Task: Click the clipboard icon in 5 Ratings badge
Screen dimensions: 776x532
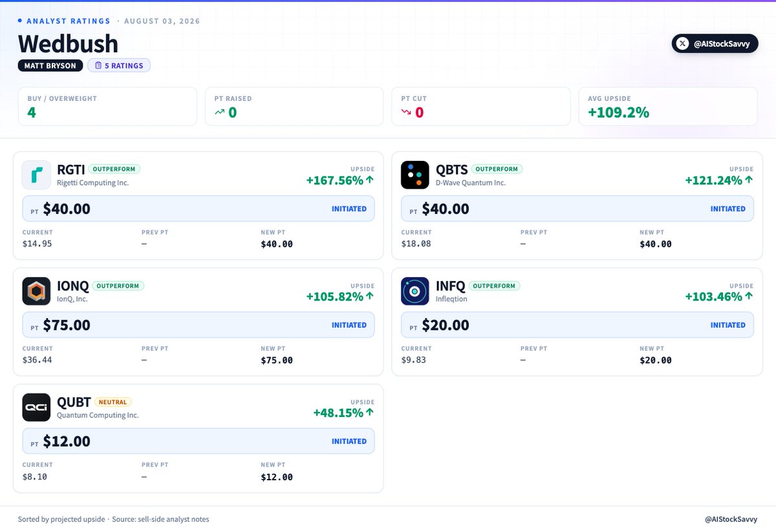Action: 98,65
